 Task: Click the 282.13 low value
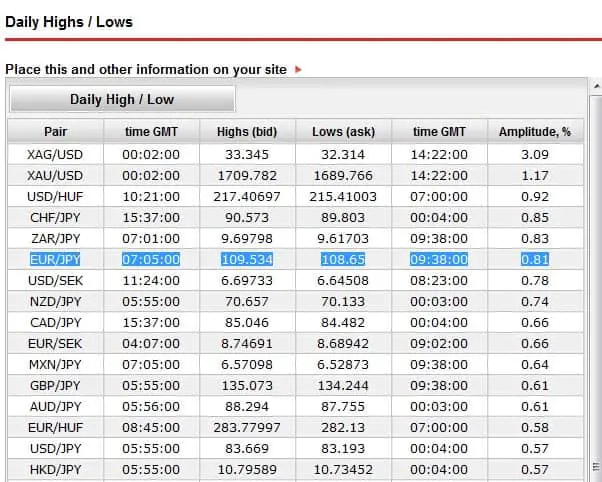[x=343, y=427]
